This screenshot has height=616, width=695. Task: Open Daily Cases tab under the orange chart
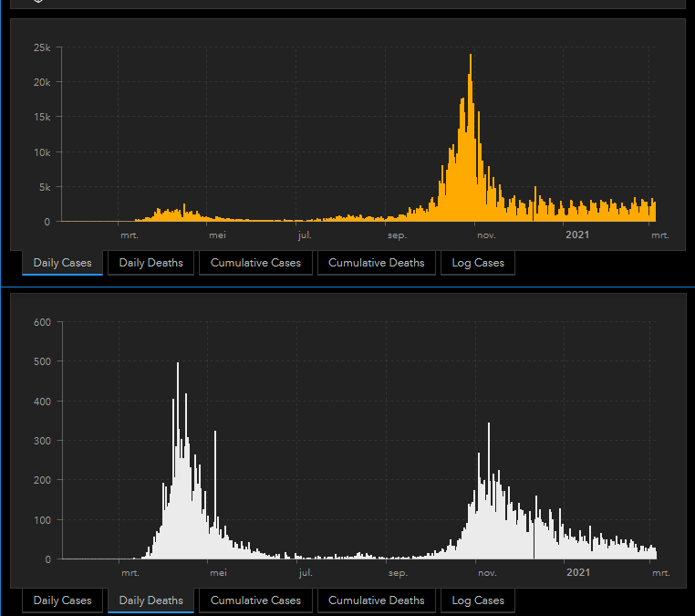pos(62,263)
